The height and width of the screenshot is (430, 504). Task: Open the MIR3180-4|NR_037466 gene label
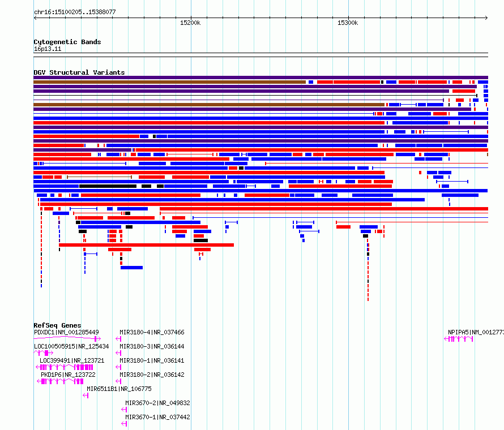click(152, 332)
